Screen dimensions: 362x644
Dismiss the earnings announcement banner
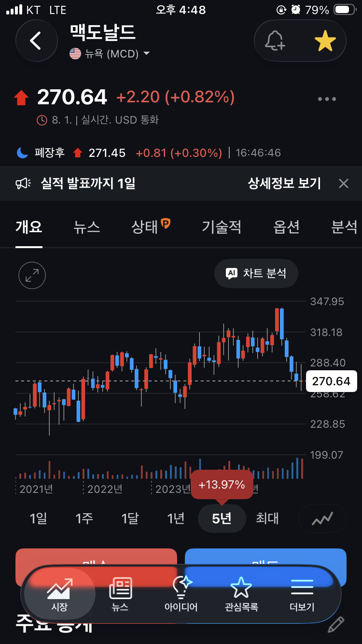point(343,183)
